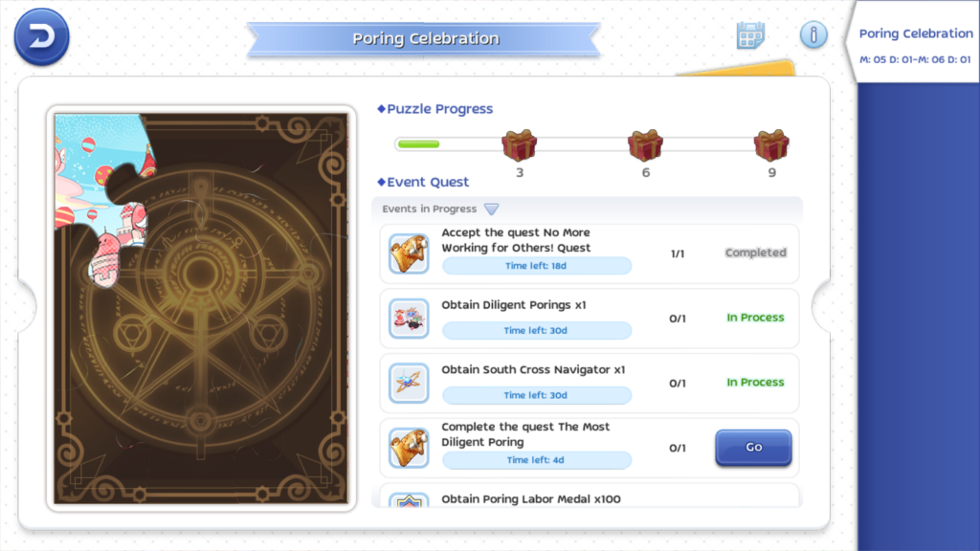Tap the South Cross Navigator icon
This screenshot has height=551, width=980.
(409, 383)
